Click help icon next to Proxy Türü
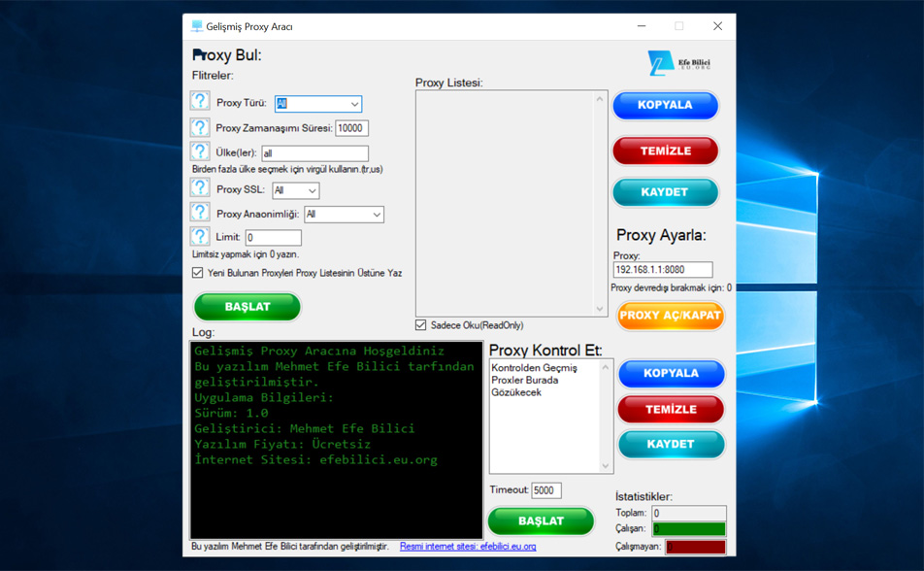Image resolution: width=924 pixels, height=571 pixels. (x=200, y=101)
